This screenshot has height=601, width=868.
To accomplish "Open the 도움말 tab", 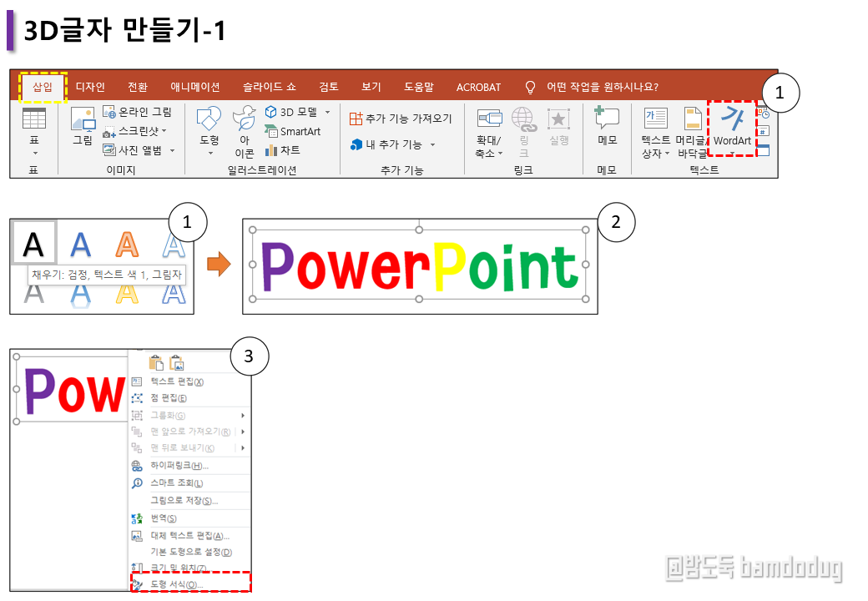I will pyautogui.click(x=419, y=87).
